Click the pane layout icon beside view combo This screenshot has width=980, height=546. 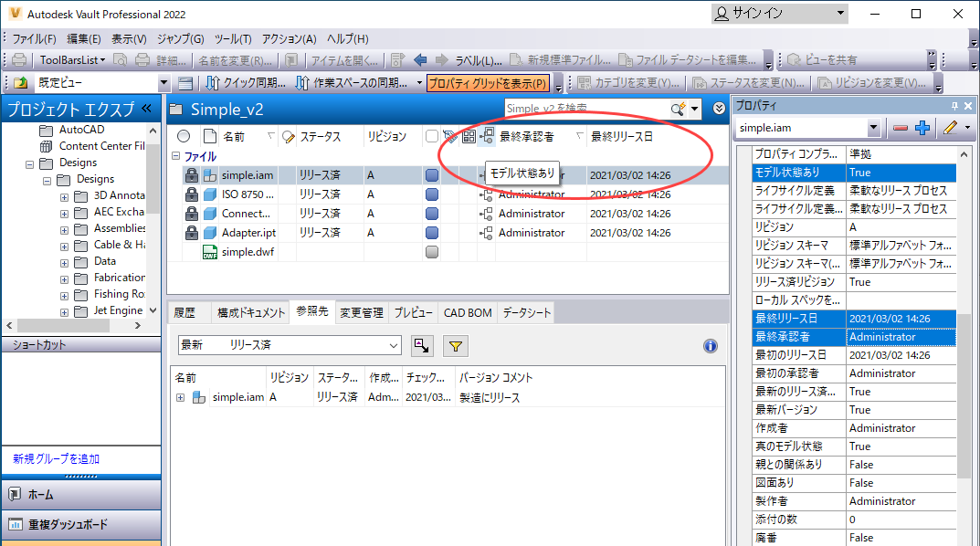tap(185, 82)
